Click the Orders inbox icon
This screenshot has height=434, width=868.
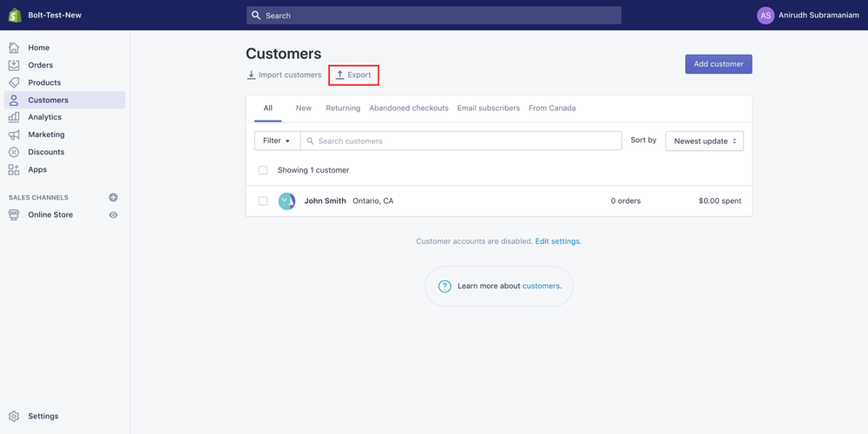click(x=14, y=65)
